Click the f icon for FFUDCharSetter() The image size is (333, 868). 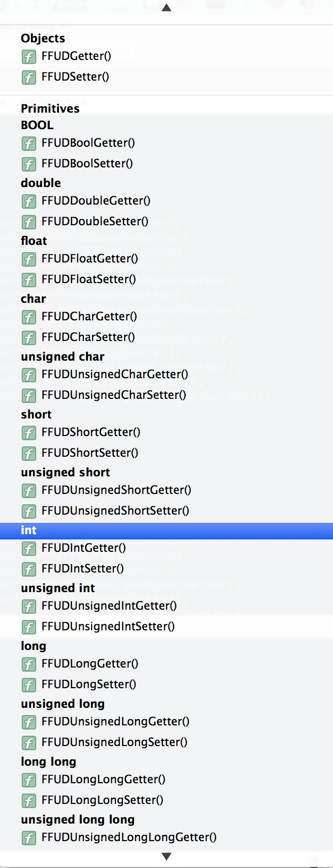[x=29, y=338]
